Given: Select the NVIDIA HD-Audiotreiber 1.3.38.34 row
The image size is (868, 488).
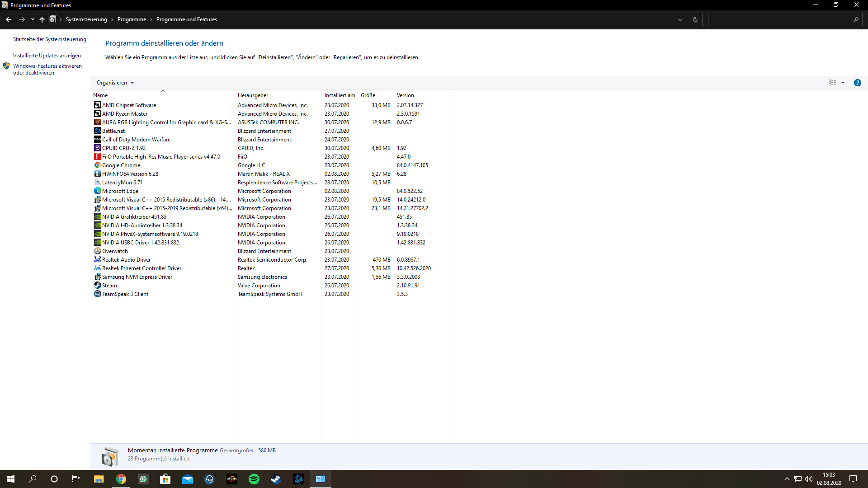Looking at the screenshot, I should click(271, 225).
